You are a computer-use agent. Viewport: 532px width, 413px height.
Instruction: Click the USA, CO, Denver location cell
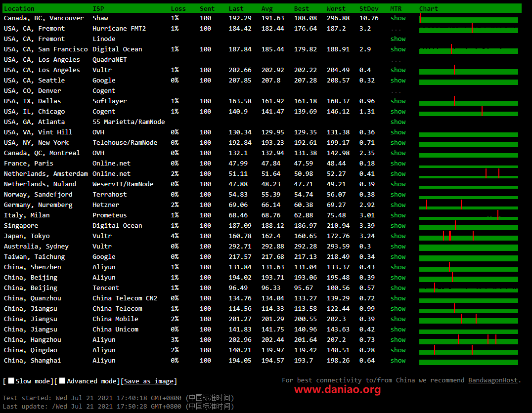click(x=32, y=90)
